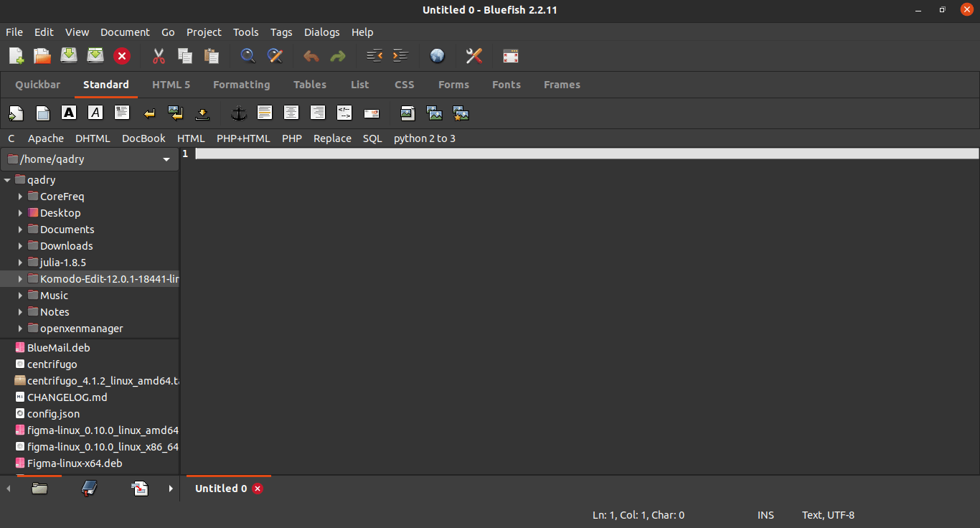Image resolution: width=980 pixels, height=528 pixels.
Task: Open the PHP+HTML snippets menu
Action: click(x=243, y=138)
